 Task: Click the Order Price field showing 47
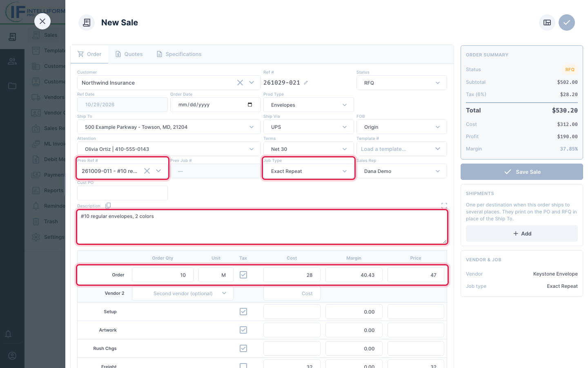(x=416, y=275)
